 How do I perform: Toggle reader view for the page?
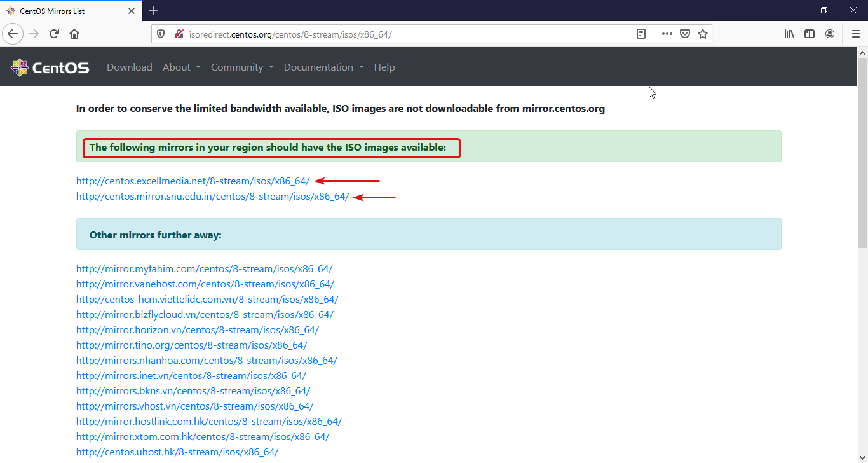click(641, 34)
